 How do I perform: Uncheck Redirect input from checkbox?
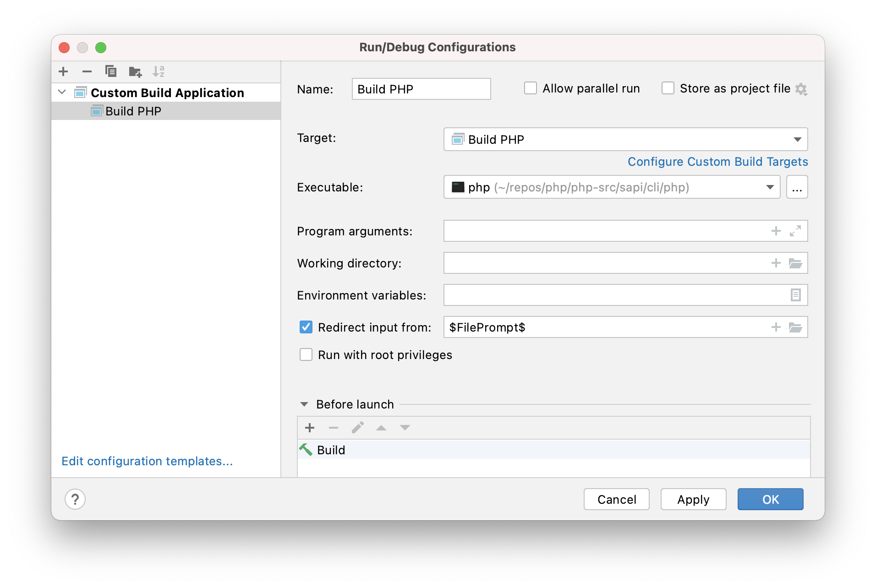306,327
